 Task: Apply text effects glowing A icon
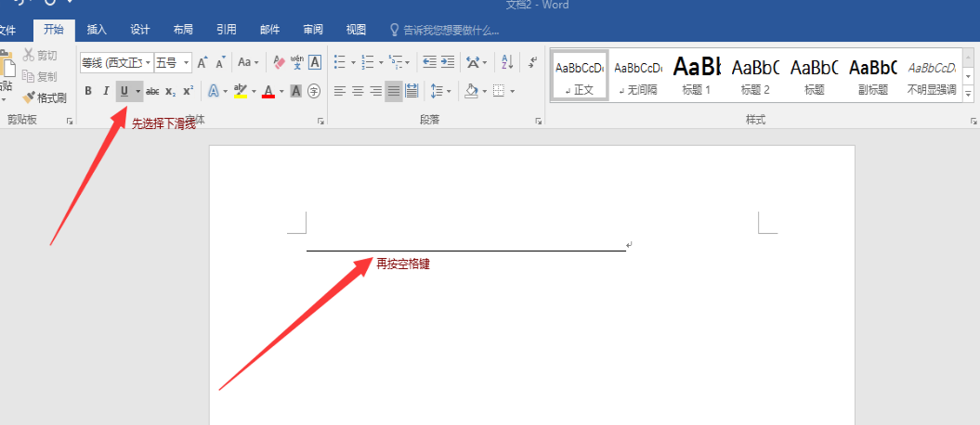click(x=213, y=92)
